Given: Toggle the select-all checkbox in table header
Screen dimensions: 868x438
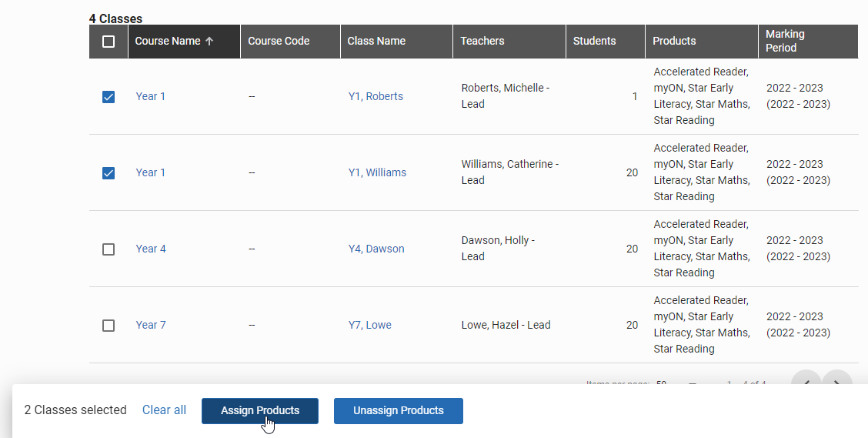Looking at the screenshot, I should [x=108, y=42].
